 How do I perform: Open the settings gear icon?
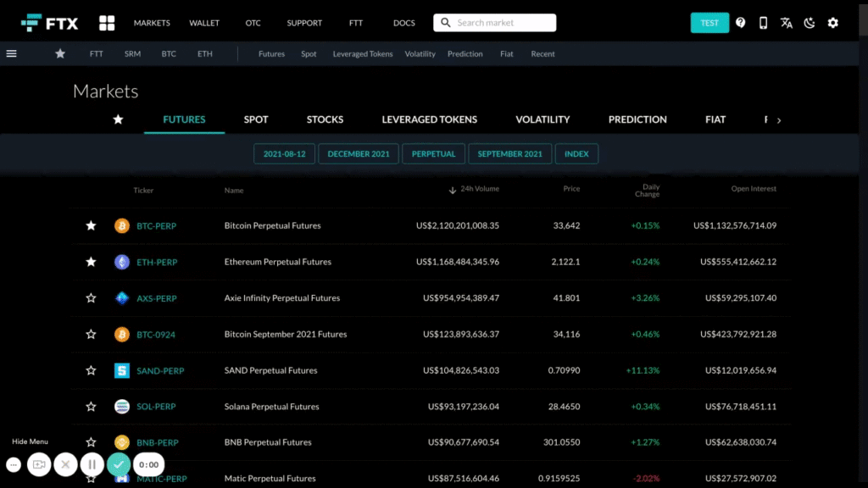[832, 23]
